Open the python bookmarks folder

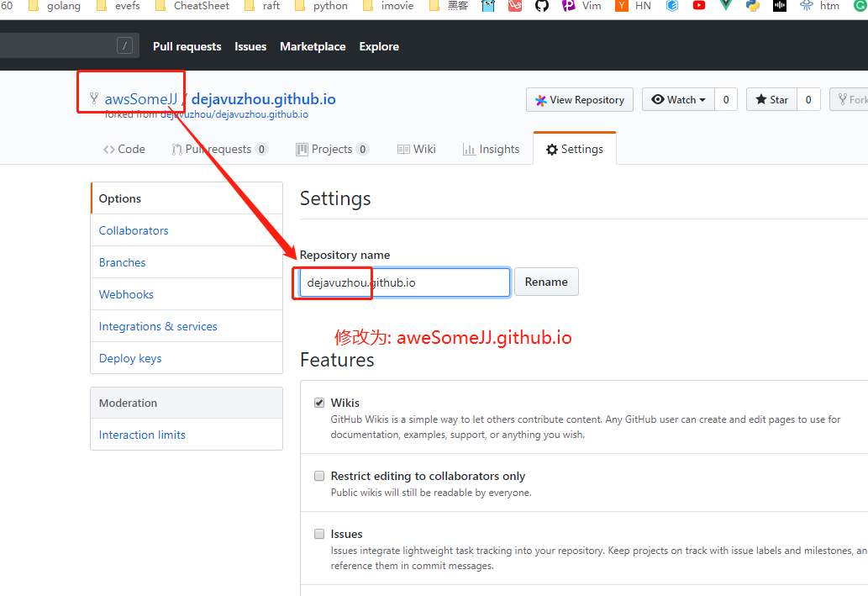[322, 6]
